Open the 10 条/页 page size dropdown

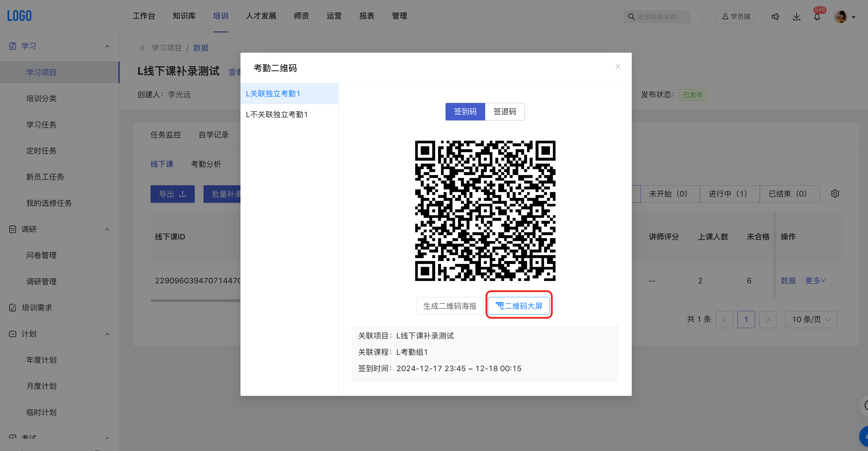click(x=811, y=319)
